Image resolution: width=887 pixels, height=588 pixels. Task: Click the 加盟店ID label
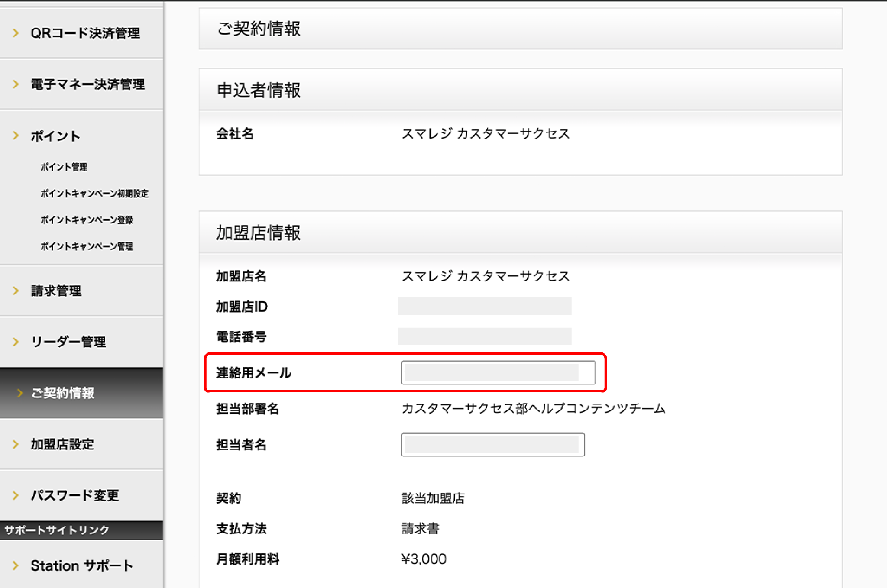(x=242, y=307)
